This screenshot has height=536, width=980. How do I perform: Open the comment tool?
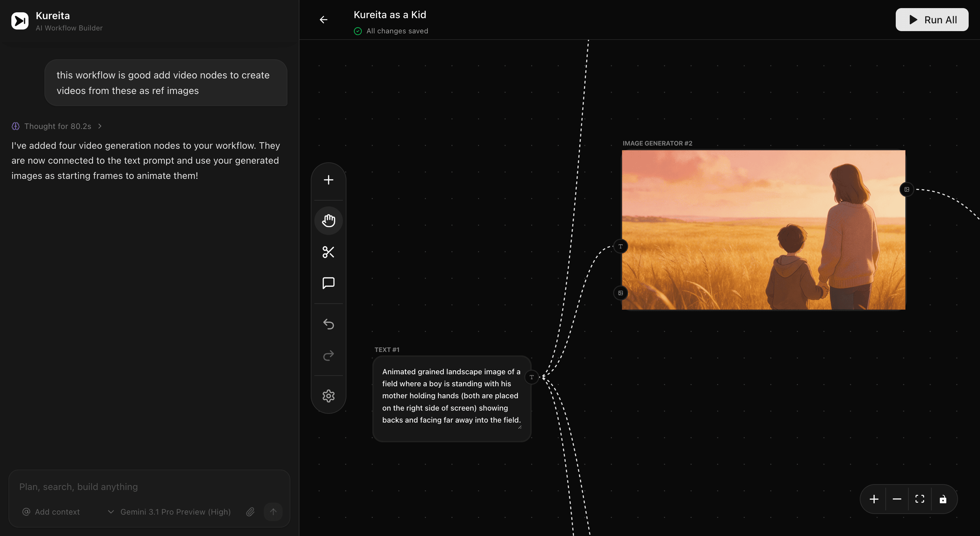coord(328,283)
